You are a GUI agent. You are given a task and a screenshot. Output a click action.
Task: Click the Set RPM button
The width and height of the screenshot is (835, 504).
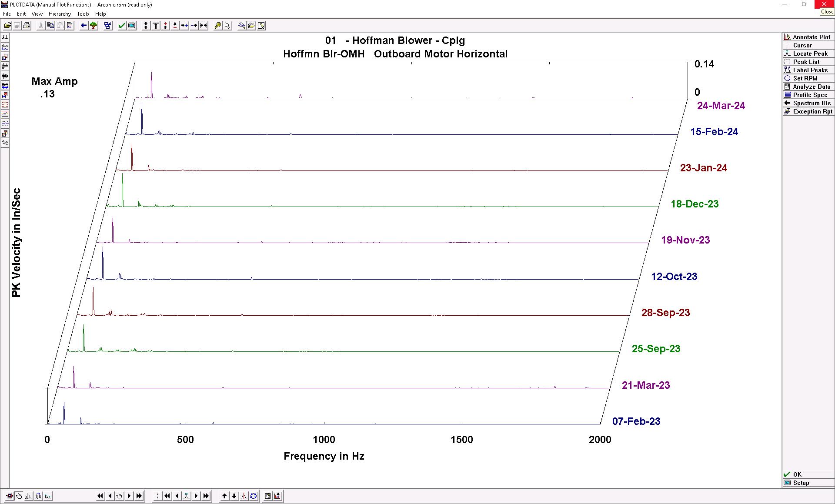(x=805, y=78)
